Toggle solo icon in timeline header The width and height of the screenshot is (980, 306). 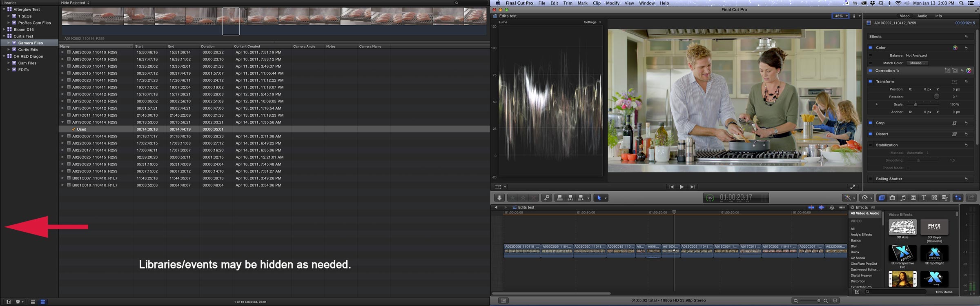[832, 208]
